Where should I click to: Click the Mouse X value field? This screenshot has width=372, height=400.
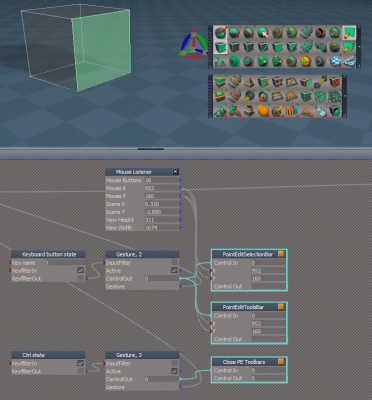pos(161,188)
